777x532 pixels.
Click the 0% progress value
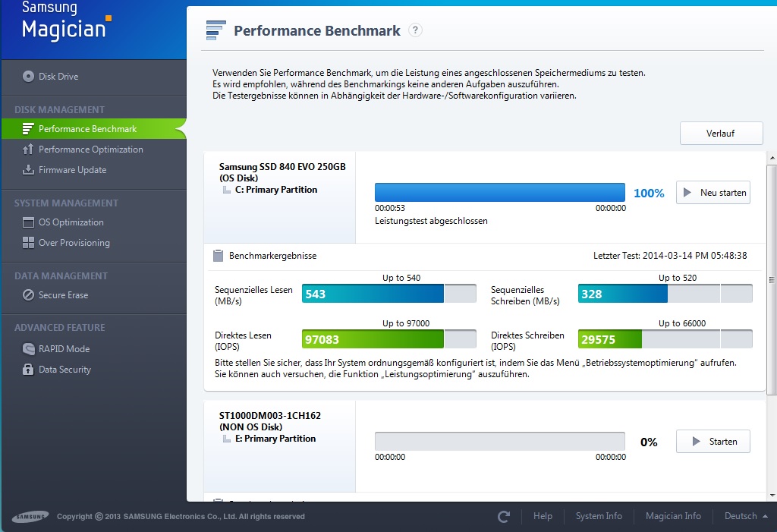pos(649,442)
